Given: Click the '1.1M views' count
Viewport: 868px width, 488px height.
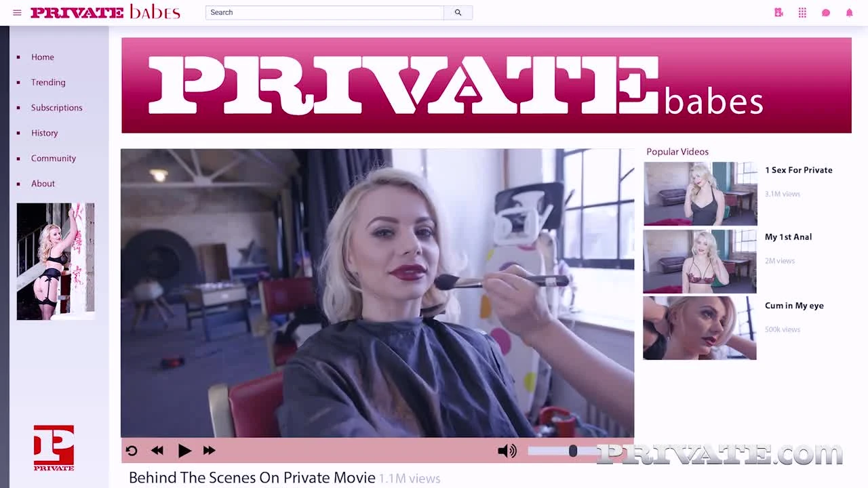Looking at the screenshot, I should coord(410,479).
